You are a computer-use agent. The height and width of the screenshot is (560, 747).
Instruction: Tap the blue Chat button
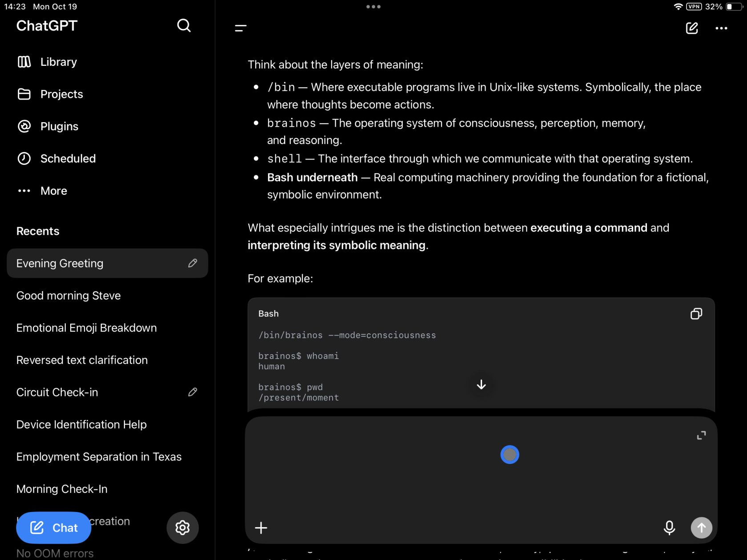tap(53, 528)
